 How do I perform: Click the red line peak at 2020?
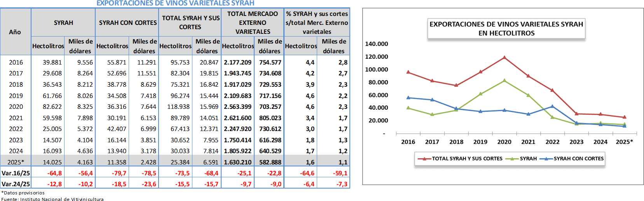click(504, 58)
